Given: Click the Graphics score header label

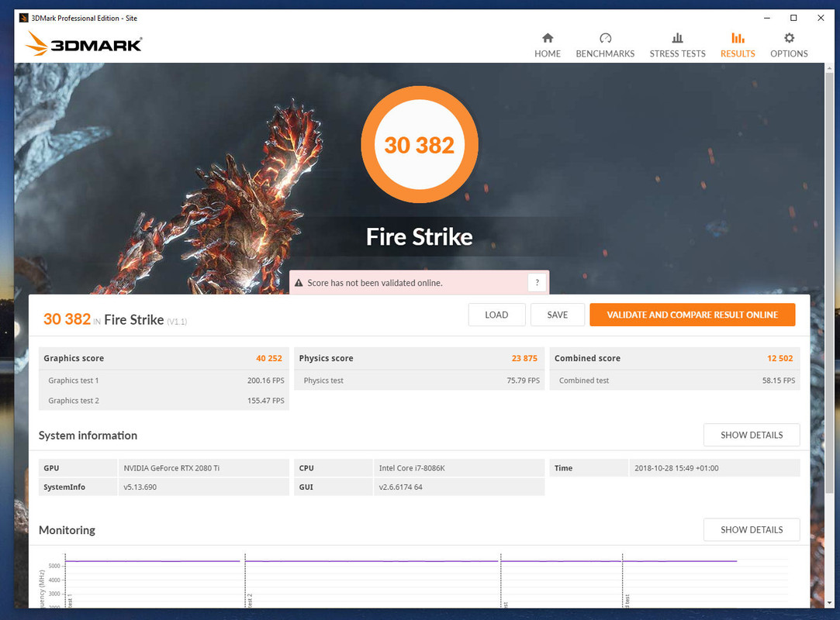Looking at the screenshot, I should [x=74, y=358].
